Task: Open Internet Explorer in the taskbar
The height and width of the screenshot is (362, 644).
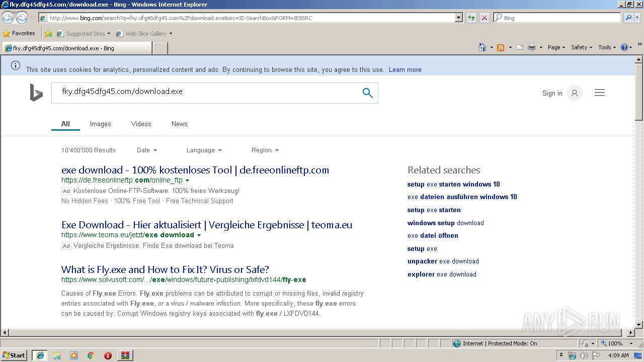Action: coord(40,355)
